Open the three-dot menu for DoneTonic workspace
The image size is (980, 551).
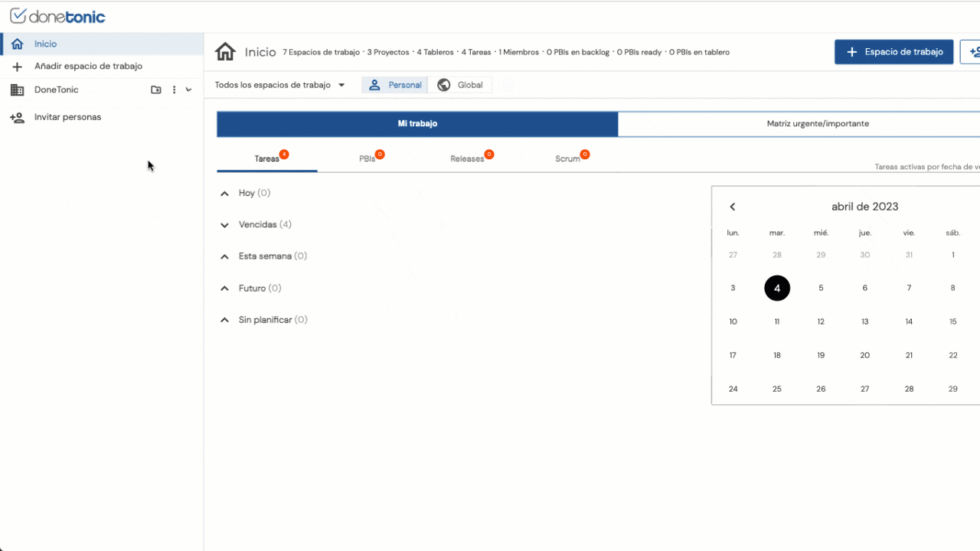tap(174, 90)
